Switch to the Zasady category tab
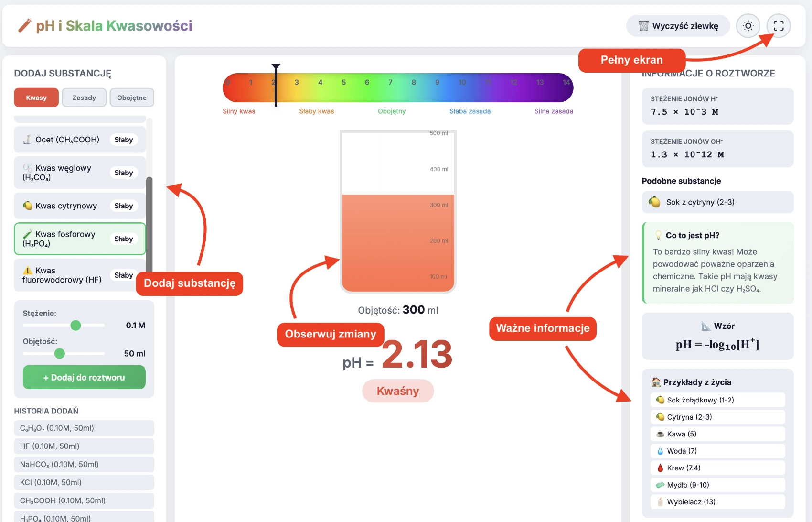Viewport: 812px width, 522px height. point(84,98)
